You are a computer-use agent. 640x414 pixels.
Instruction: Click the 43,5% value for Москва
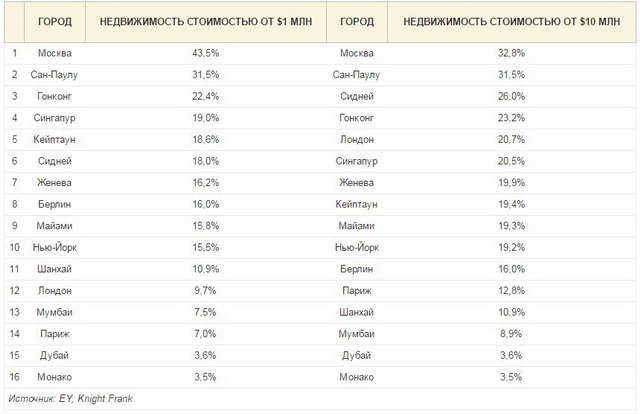click(206, 53)
